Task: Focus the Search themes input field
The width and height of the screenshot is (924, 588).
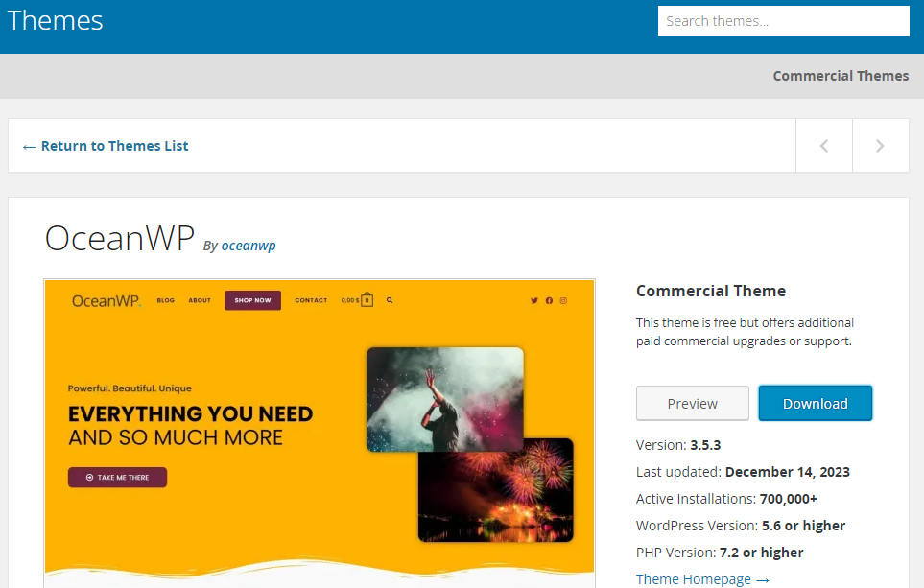Action: [783, 21]
